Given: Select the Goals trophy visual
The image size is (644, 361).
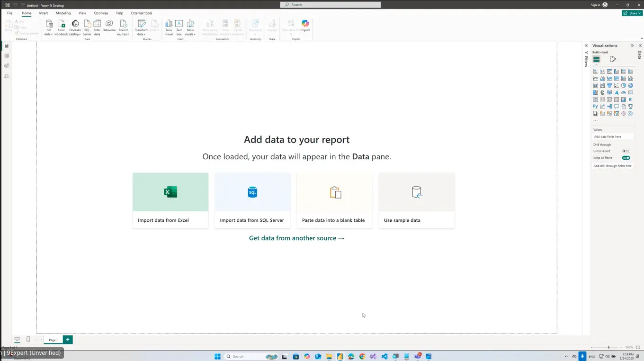Looking at the screenshot, I should [631, 107].
